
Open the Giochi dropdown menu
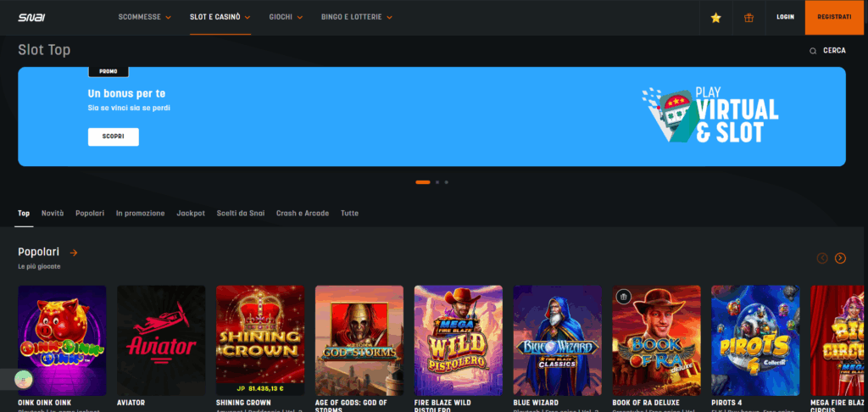pyautogui.click(x=286, y=17)
